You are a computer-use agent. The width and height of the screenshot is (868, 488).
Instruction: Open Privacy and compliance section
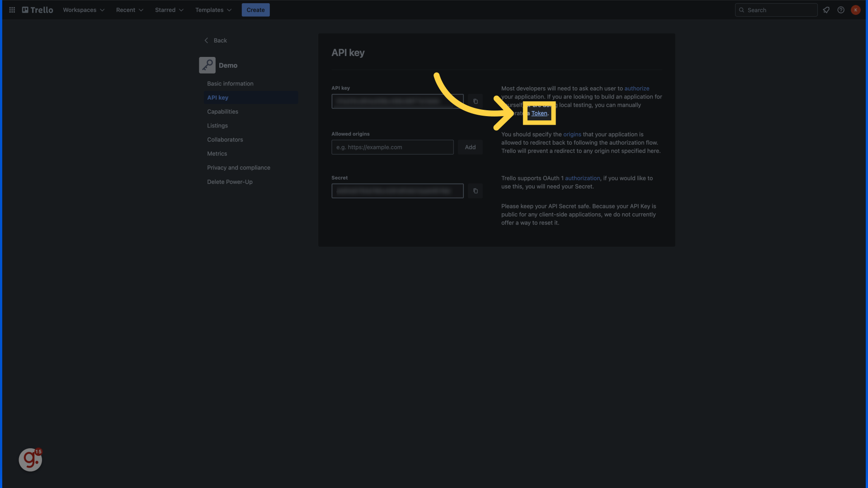coord(238,168)
